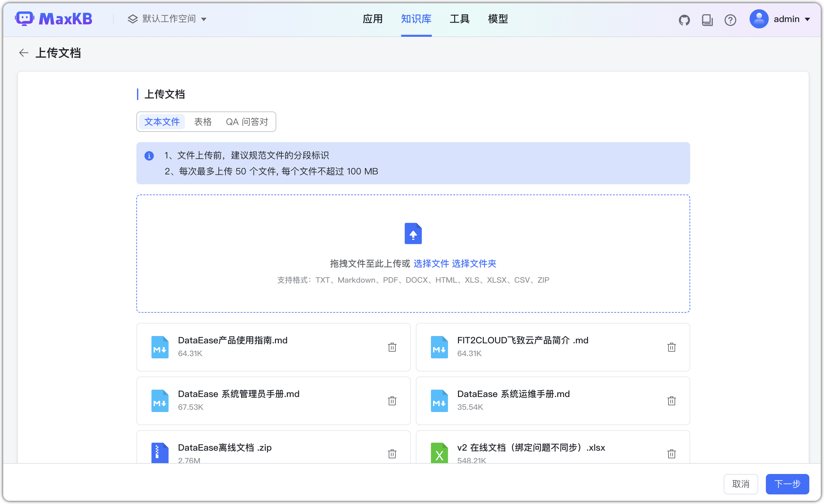Image resolution: width=824 pixels, height=504 pixels.
Task: Delete DataEase 系统运维手册.md file
Action: click(x=671, y=400)
